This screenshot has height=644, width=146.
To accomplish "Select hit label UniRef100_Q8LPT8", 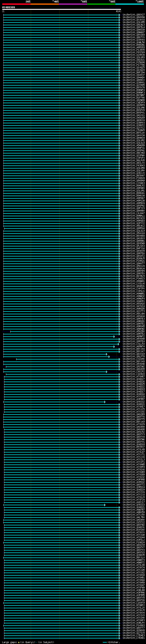I will (x=133, y=357).
